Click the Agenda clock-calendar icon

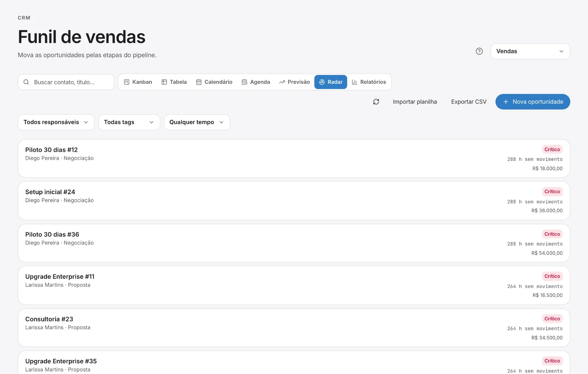pyautogui.click(x=244, y=82)
